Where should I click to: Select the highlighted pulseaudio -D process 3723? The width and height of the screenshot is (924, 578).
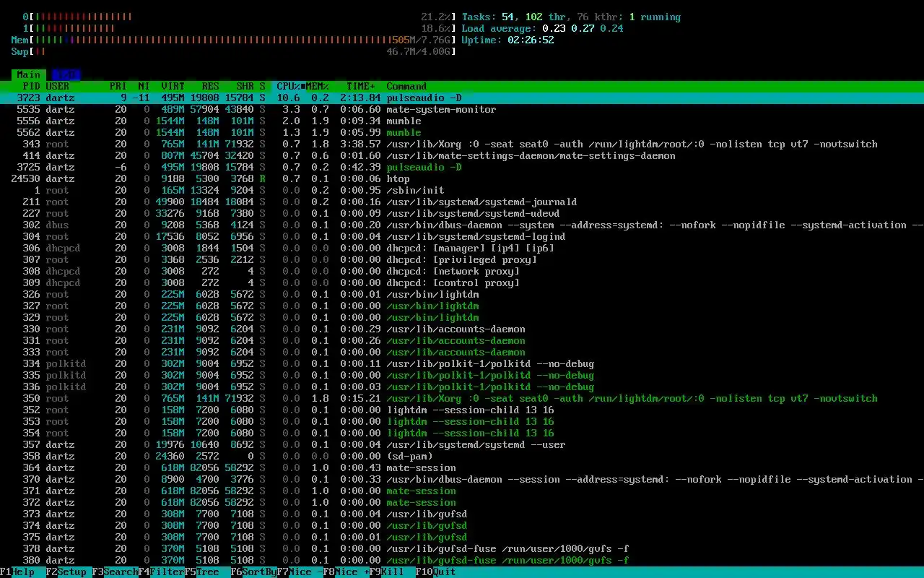pos(462,98)
